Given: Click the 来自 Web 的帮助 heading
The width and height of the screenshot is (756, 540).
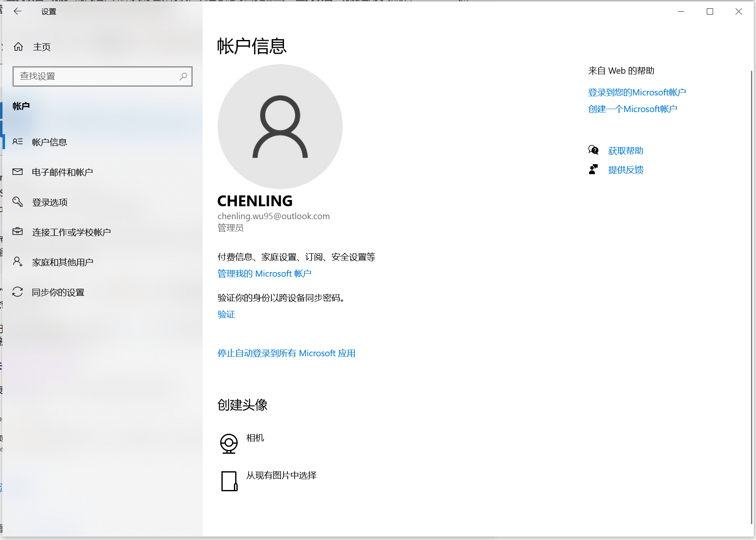Looking at the screenshot, I should coord(621,70).
